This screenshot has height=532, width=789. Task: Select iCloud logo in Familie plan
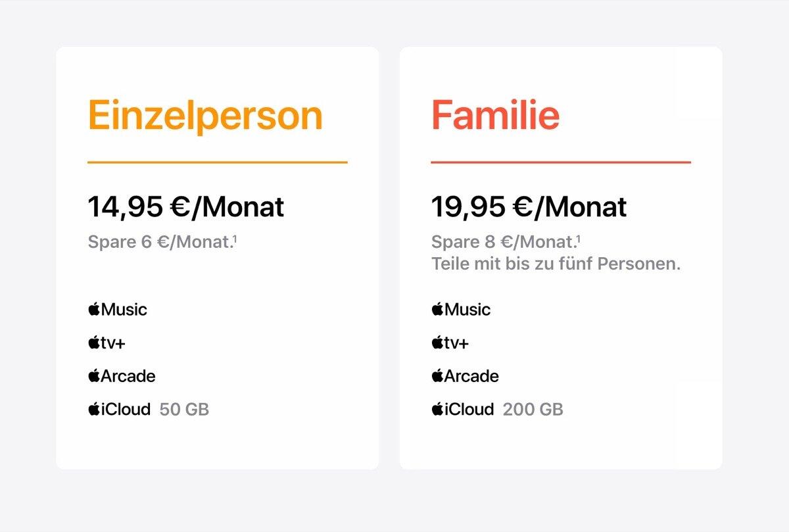(462, 409)
